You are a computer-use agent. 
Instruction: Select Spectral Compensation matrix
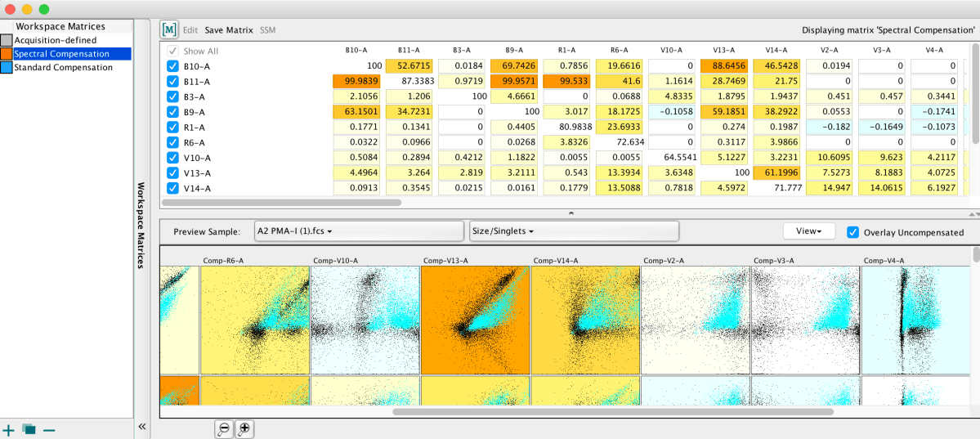click(x=62, y=54)
